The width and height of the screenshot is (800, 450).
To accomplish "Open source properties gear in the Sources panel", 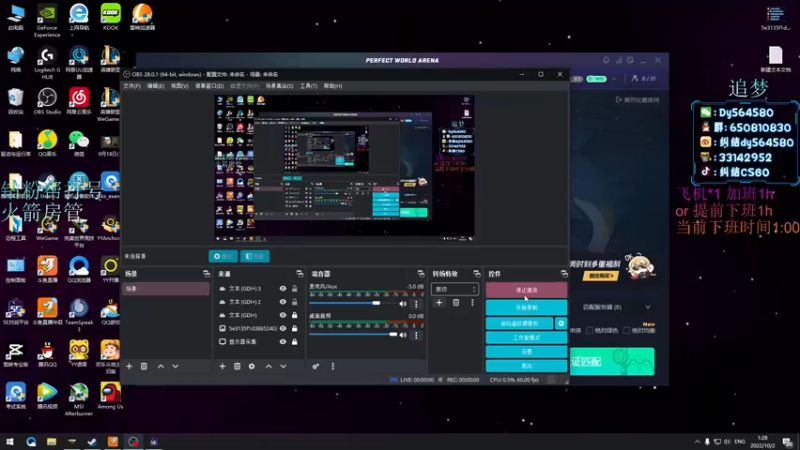I will 252,366.
